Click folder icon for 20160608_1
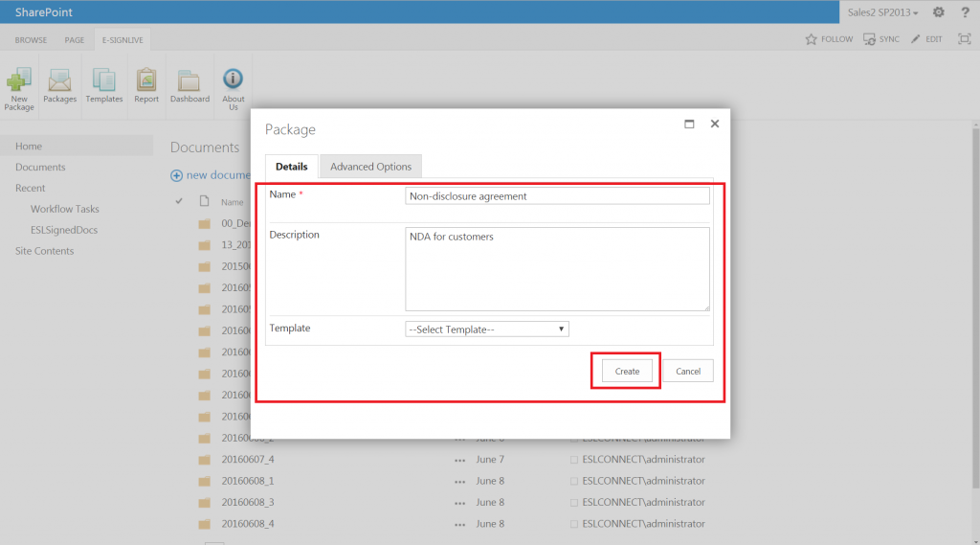The height and width of the screenshot is (545, 980). (x=205, y=481)
